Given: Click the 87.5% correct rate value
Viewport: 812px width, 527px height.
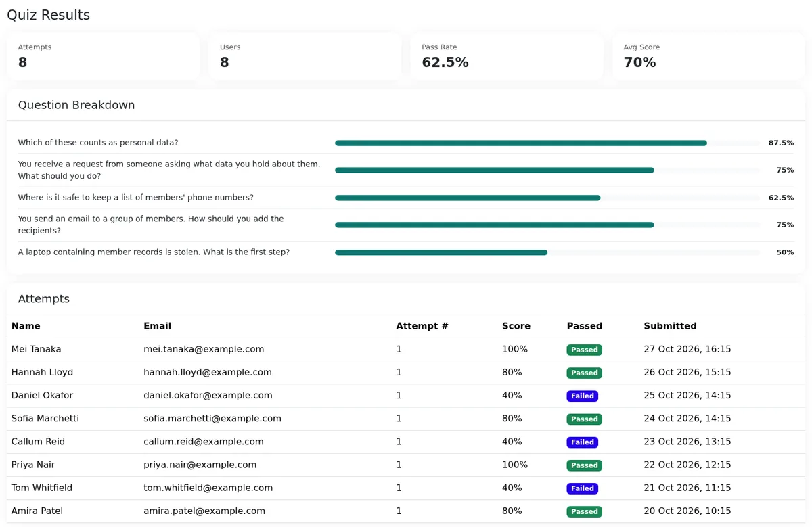Looking at the screenshot, I should pos(781,143).
